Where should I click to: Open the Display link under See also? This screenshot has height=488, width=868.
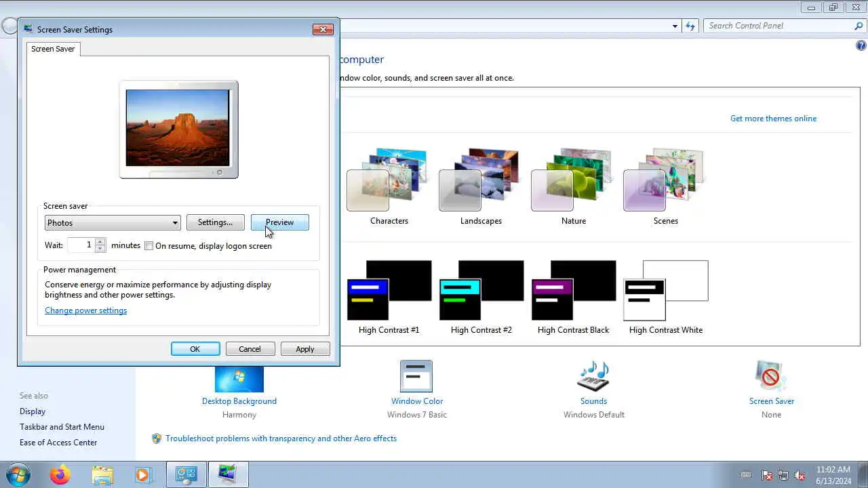point(33,411)
